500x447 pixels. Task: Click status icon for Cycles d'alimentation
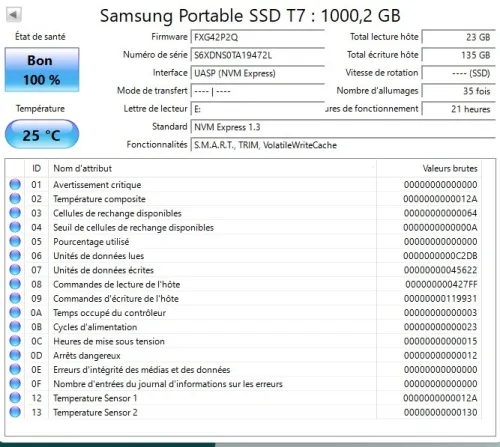(x=15, y=327)
